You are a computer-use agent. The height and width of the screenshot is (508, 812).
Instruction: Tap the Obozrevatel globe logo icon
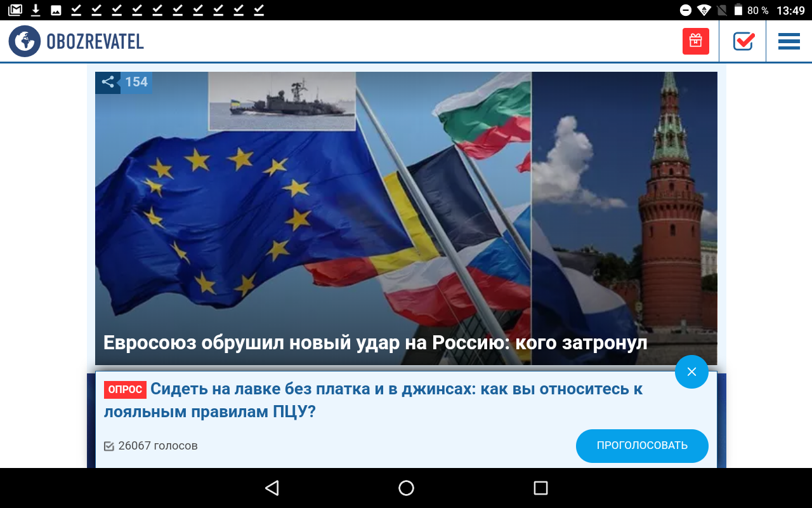coord(25,41)
